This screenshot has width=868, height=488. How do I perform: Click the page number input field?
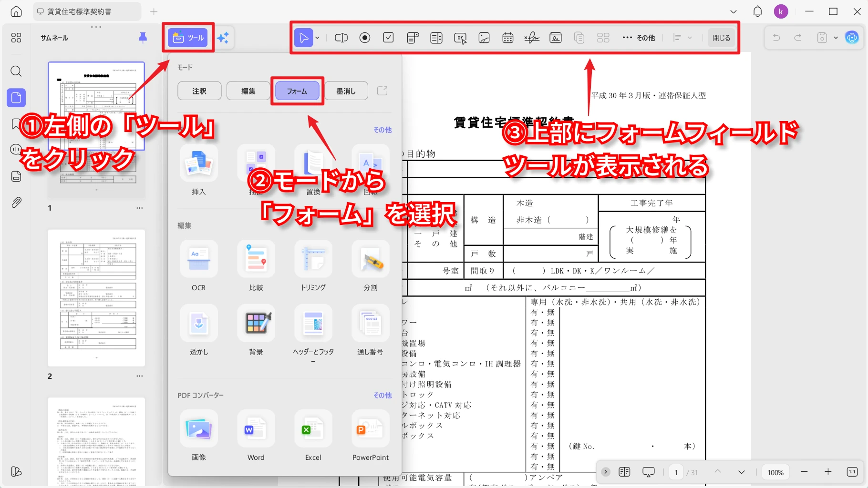coord(676,472)
